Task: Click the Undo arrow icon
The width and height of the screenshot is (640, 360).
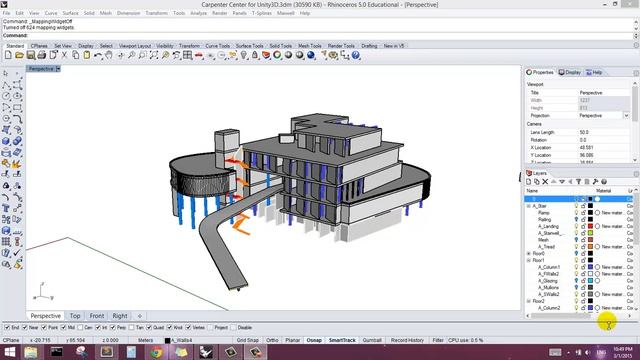Action: coord(98,55)
